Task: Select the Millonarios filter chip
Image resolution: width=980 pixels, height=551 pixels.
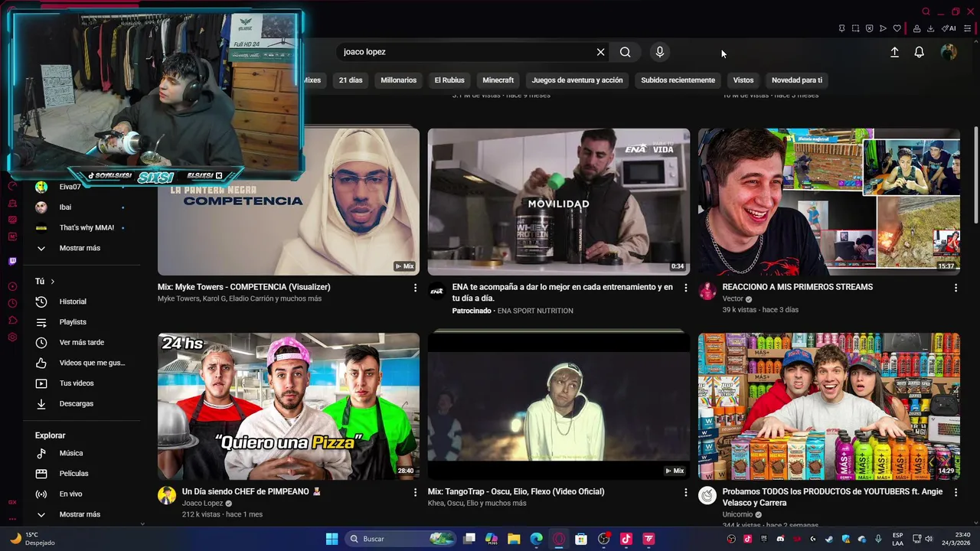Action: pos(399,80)
